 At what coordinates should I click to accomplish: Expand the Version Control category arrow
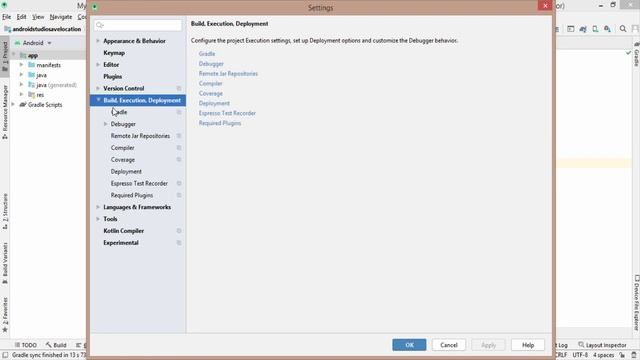click(98, 88)
